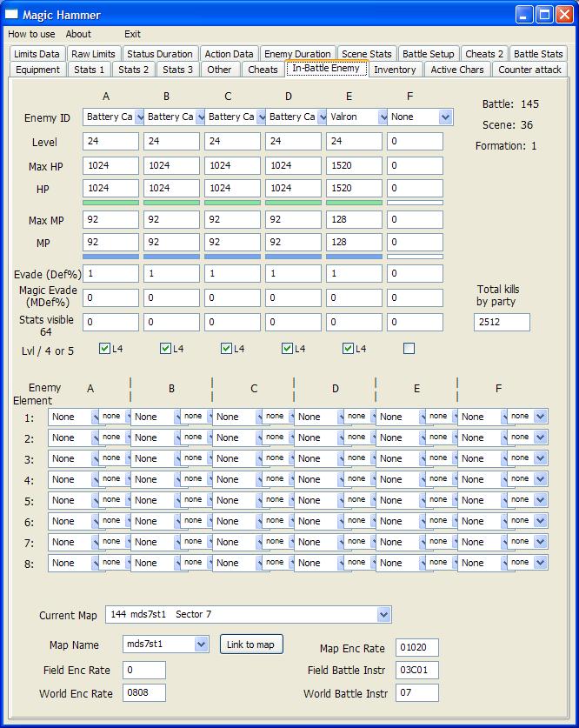
Task: Open the Inventory tab
Action: tap(395, 70)
